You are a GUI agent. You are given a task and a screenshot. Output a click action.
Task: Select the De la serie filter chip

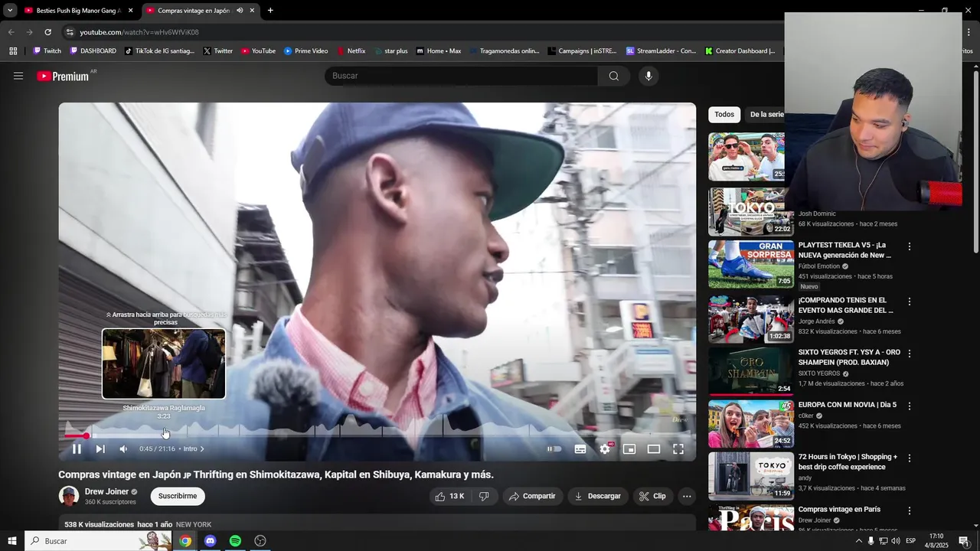coord(766,115)
